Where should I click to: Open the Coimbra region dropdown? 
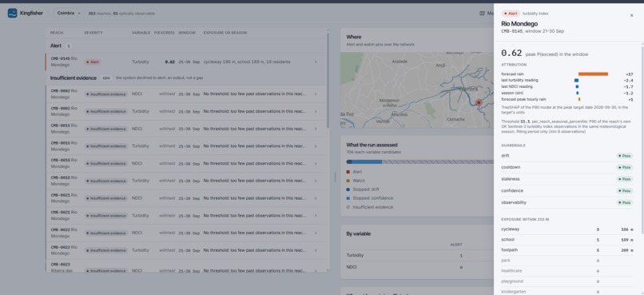pos(69,13)
